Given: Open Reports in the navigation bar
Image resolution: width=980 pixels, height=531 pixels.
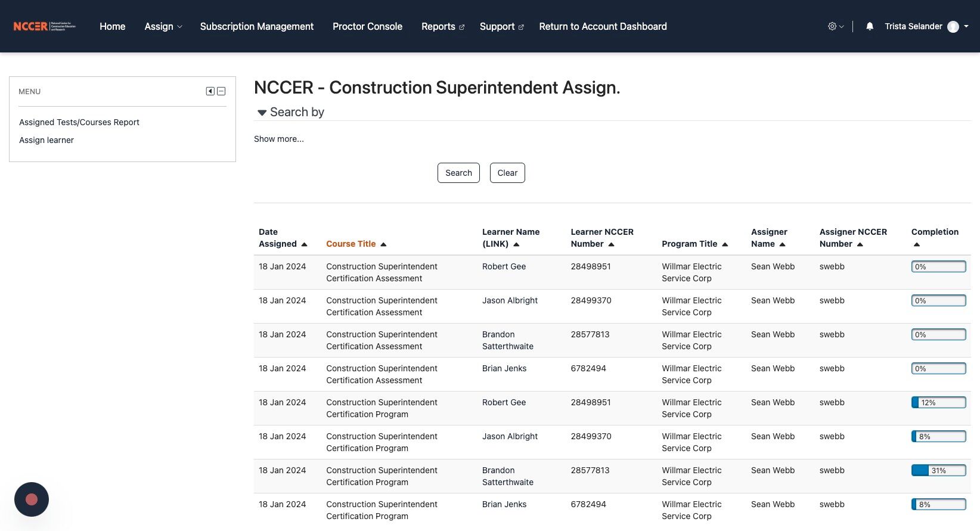Looking at the screenshot, I should pyautogui.click(x=442, y=26).
